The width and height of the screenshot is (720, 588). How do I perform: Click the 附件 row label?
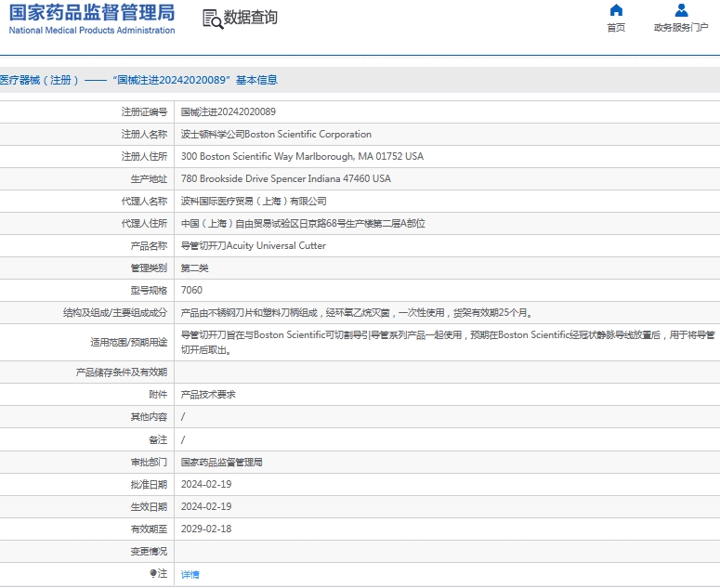[158, 394]
